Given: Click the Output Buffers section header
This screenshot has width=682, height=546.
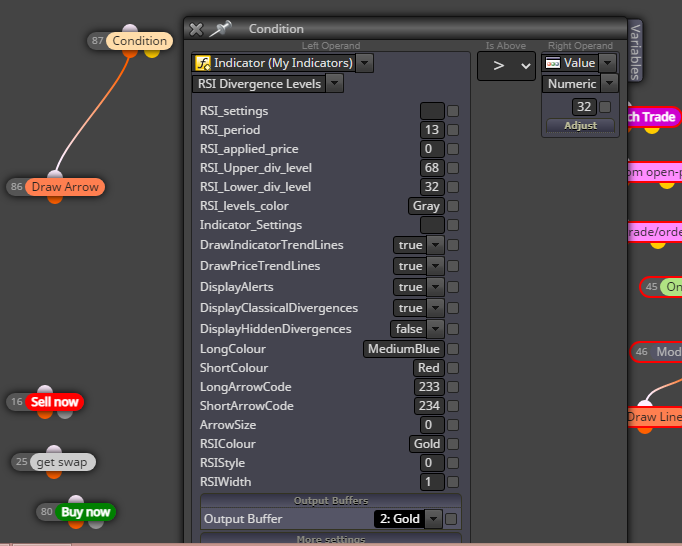Looking at the screenshot, I should tap(331, 501).
